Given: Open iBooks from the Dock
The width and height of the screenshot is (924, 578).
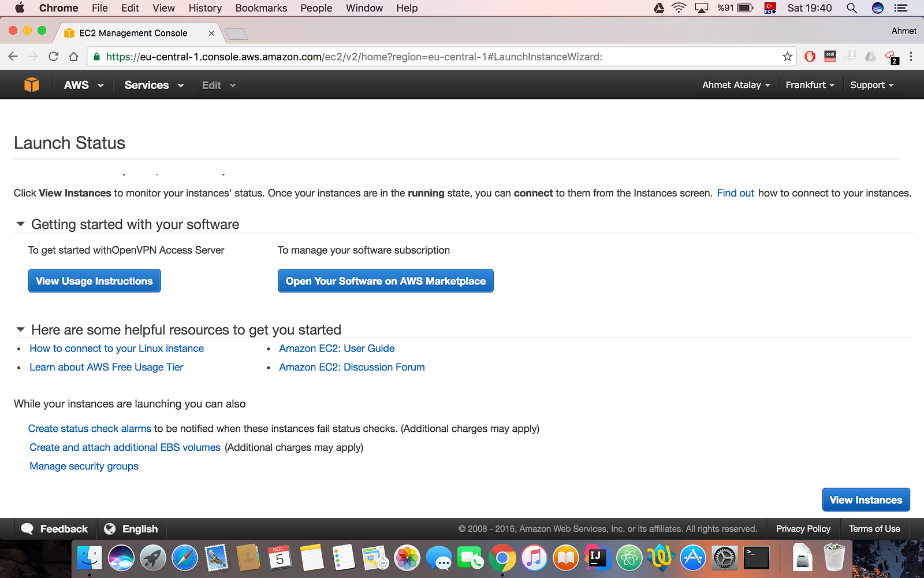Looking at the screenshot, I should [566, 558].
